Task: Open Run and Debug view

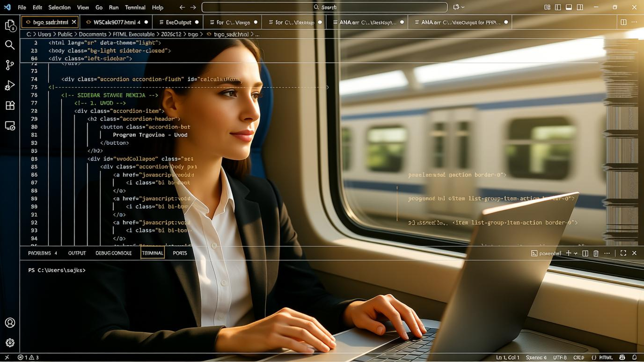Action: pyautogui.click(x=10, y=85)
